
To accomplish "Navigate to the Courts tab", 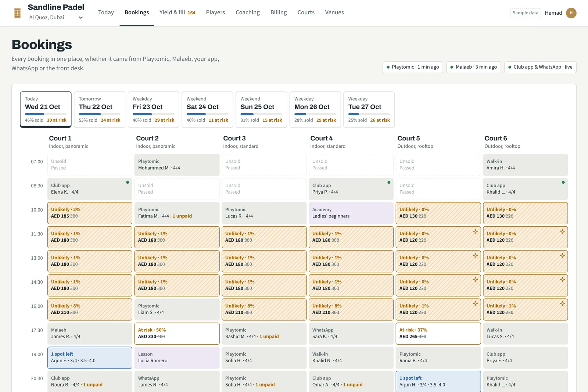I will click(306, 12).
